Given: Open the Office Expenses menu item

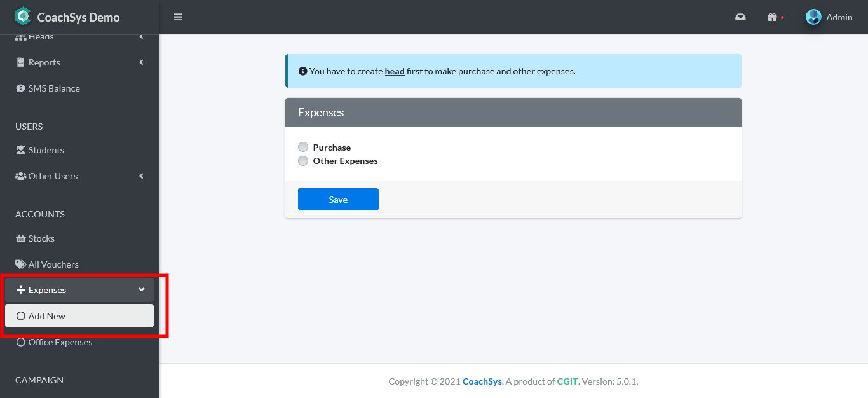Looking at the screenshot, I should (60, 342).
